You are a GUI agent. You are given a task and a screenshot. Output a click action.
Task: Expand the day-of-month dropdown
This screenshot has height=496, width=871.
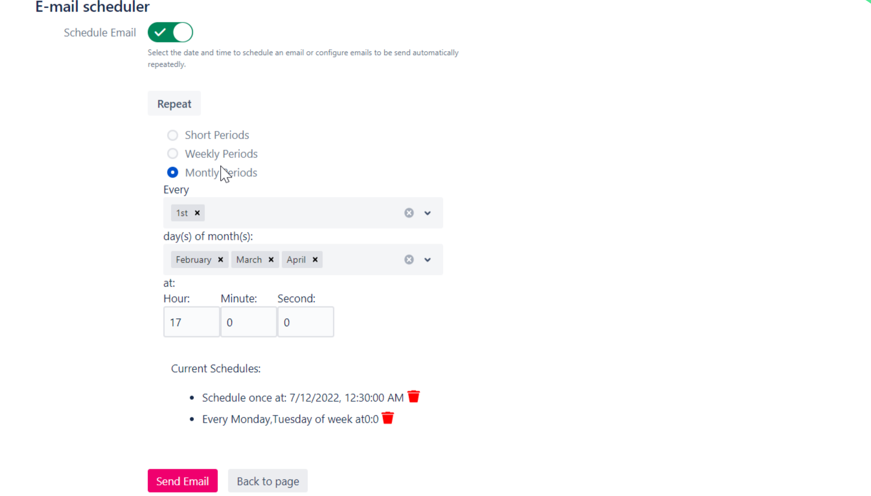[x=428, y=213]
